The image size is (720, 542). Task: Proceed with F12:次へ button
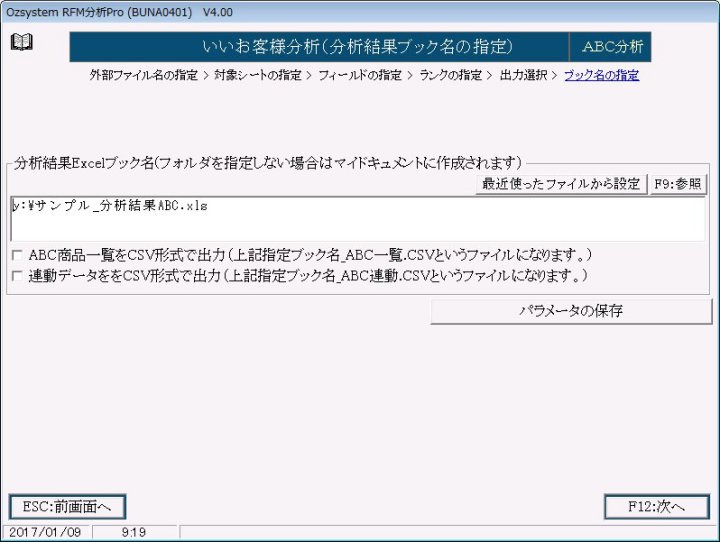(x=657, y=507)
